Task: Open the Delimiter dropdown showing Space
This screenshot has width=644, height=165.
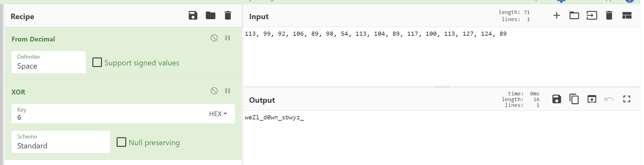Action: point(49,62)
